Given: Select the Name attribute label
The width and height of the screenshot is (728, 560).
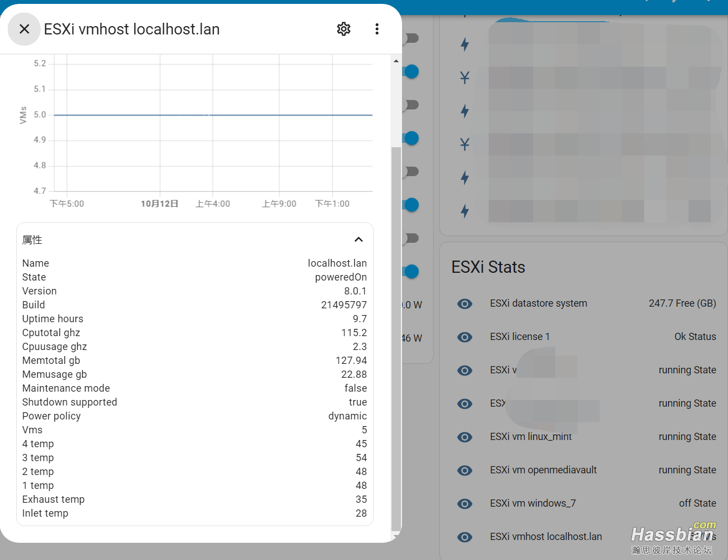Looking at the screenshot, I should [36, 263].
